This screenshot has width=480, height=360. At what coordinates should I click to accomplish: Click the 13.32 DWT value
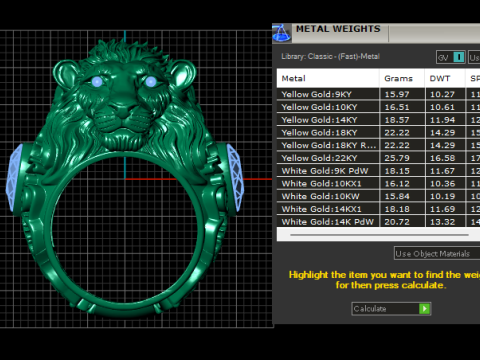[x=442, y=222]
